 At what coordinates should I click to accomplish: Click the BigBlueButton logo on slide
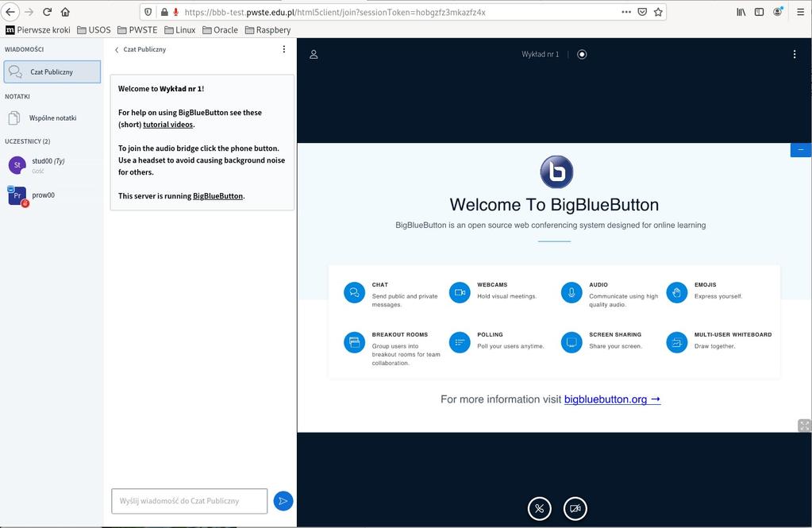[556, 172]
